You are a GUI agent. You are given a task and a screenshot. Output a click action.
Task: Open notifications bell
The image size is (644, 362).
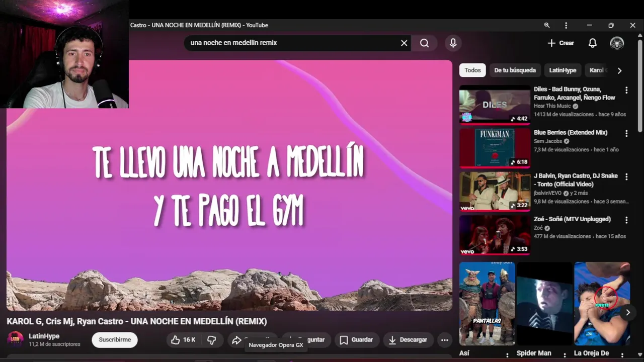point(593,43)
